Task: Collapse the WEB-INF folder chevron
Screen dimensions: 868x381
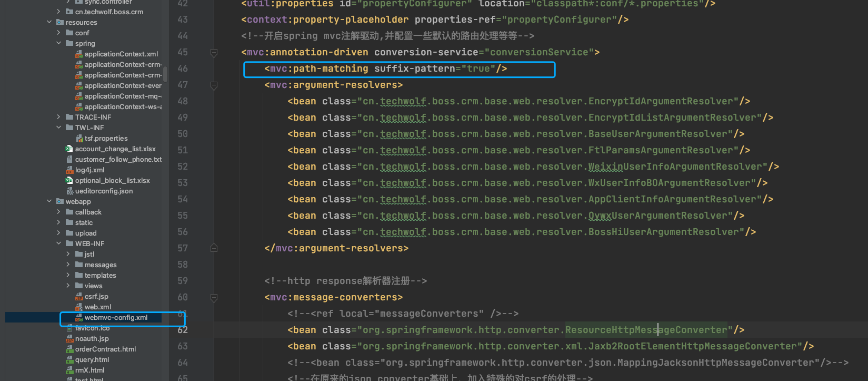Action: point(58,243)
